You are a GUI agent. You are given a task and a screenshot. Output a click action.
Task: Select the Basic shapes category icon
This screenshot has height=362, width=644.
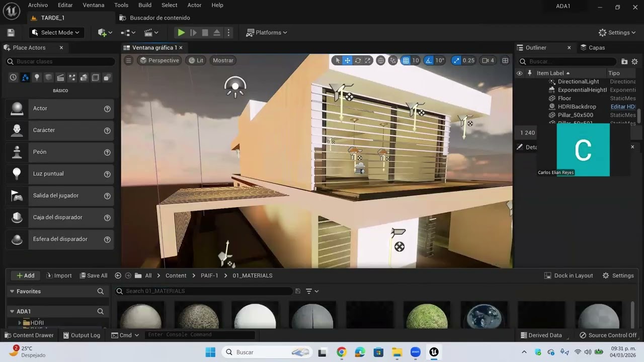pos(49,77)
